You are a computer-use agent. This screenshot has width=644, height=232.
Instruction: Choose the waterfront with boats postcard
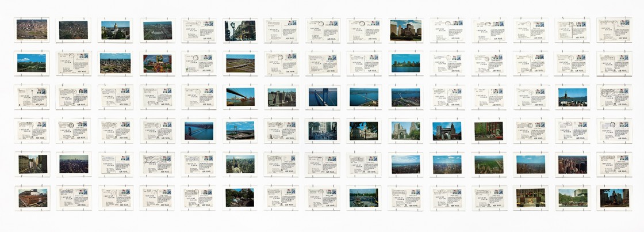pos(364,198)
